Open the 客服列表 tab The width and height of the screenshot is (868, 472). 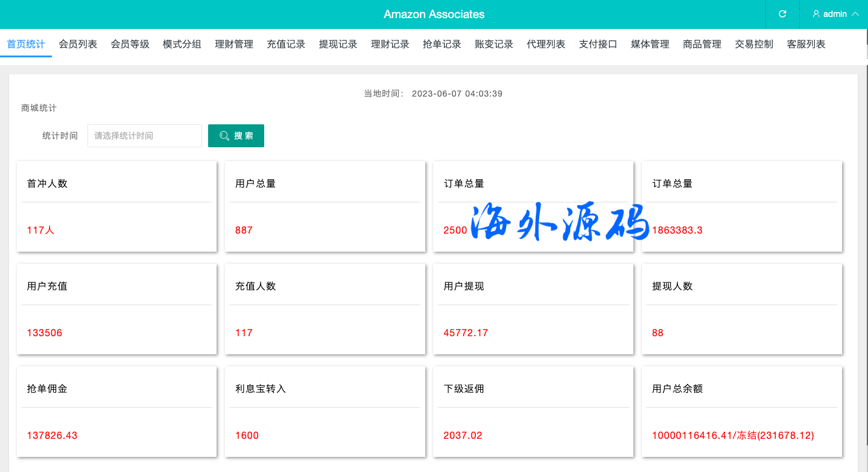coord(806,44)
